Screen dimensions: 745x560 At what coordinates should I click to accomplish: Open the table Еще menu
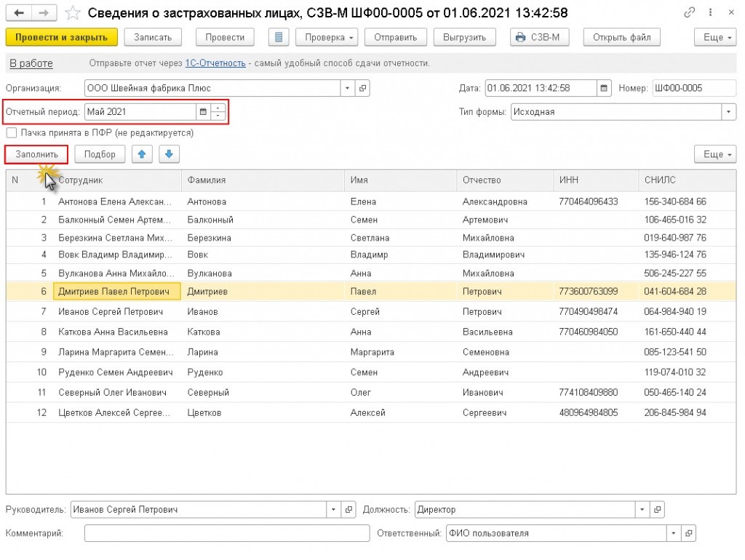pos(714,154)
